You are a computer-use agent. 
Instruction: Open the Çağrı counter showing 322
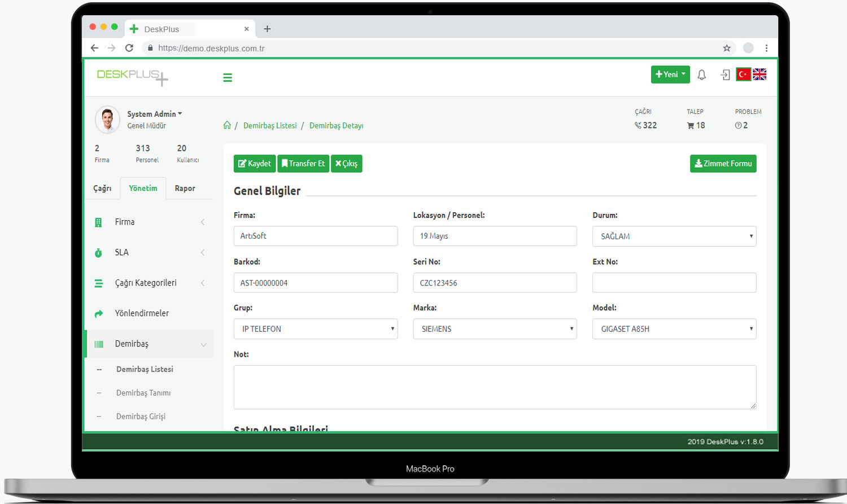(645, 120)
